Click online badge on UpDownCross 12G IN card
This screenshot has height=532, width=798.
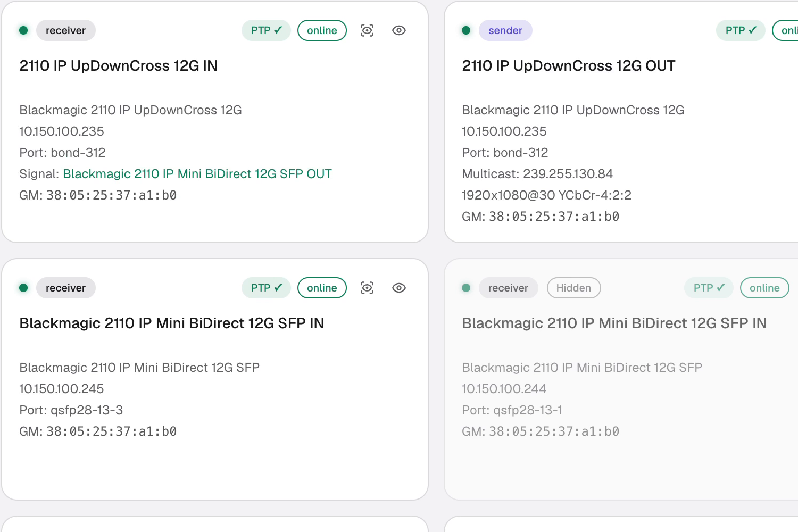pos(322,30)
